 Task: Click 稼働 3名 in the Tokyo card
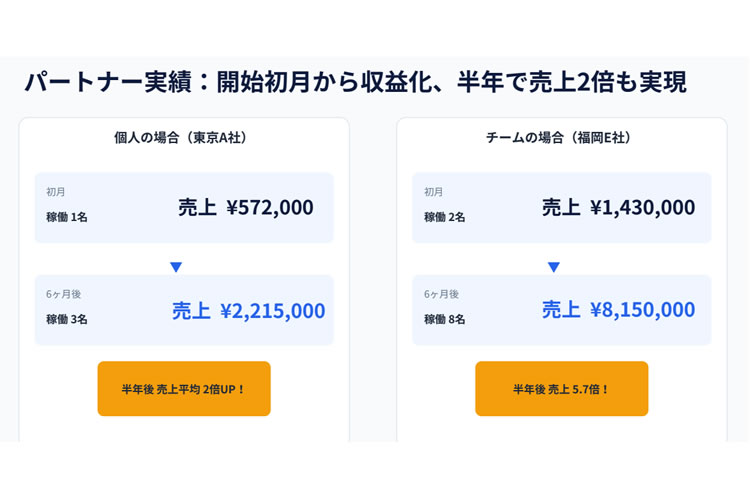(66, 319)
